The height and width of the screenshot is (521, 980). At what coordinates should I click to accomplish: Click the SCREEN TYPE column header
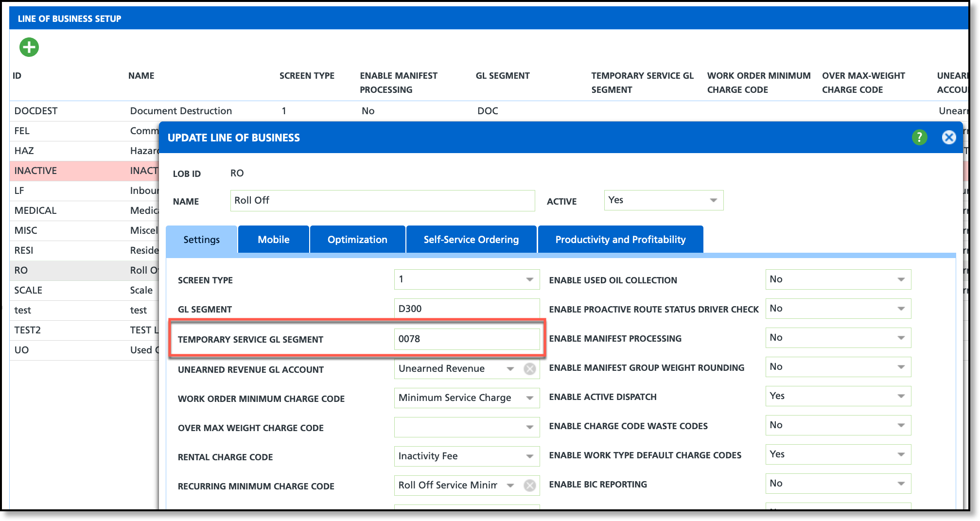pyautogui.click(x=307, y=76)
